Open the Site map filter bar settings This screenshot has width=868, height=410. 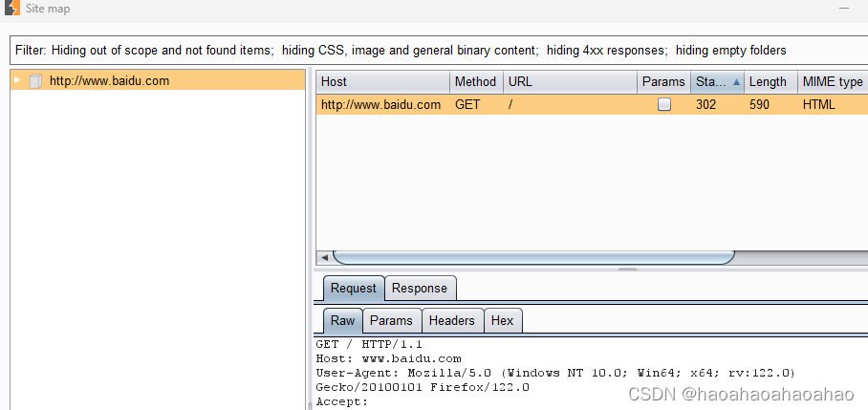tap(439, 51)
